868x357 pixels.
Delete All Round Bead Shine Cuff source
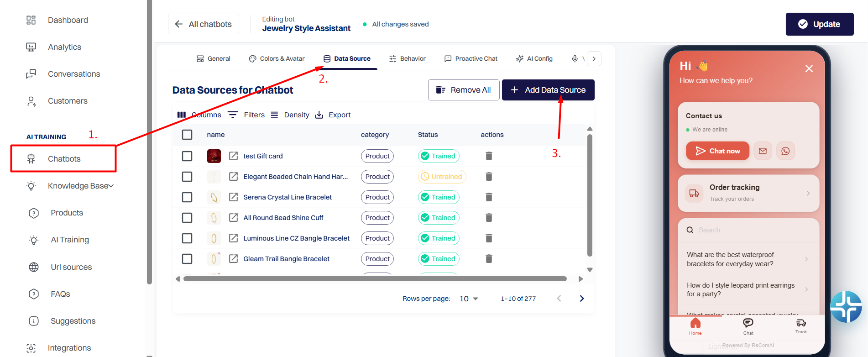(x=489, y=218)
